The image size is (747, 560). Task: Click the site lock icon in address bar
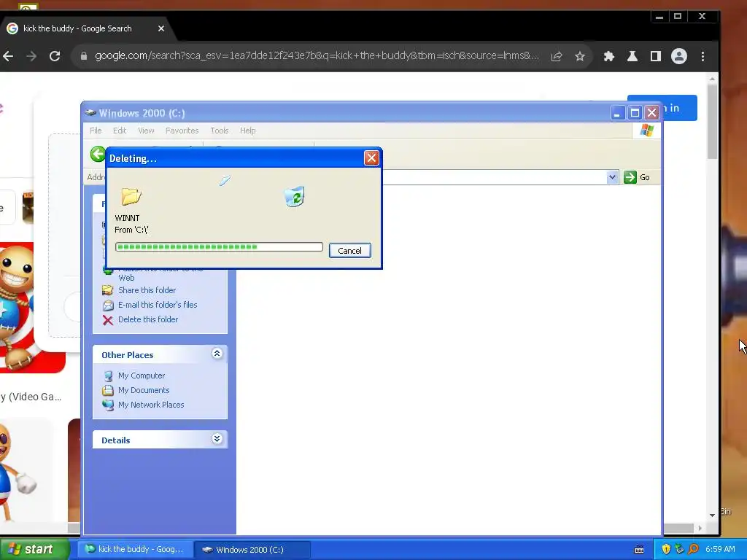point(84,56)
